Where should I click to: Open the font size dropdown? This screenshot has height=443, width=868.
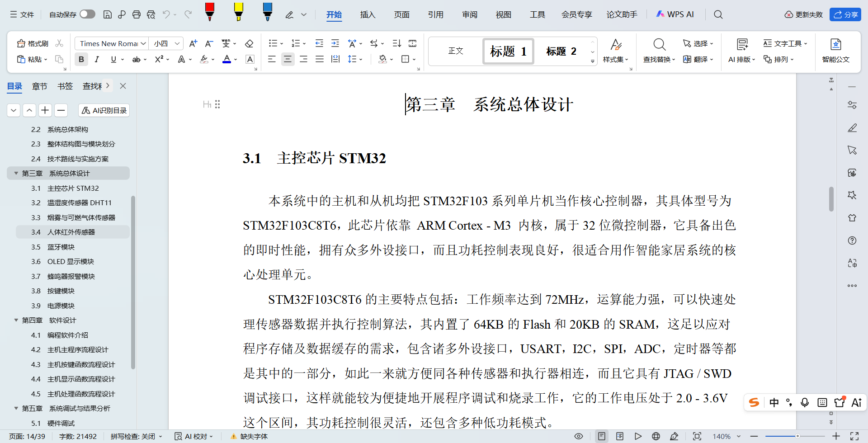[x=177, y=43]
